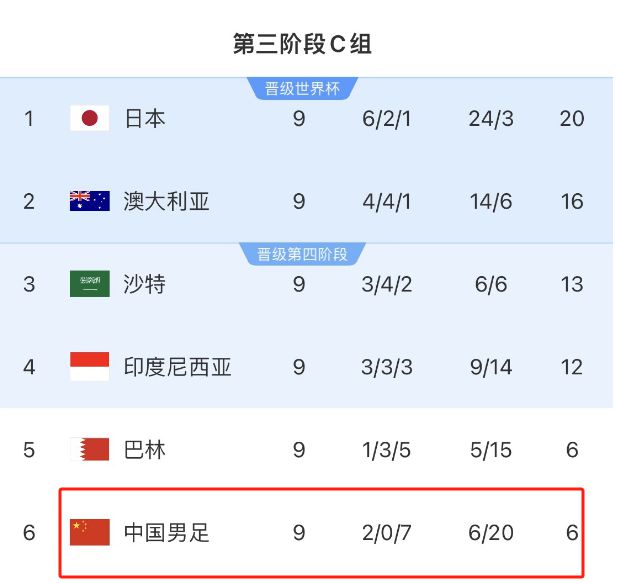
Task: Click the Indonesia flag icon
Action: (x=89, y=367)
